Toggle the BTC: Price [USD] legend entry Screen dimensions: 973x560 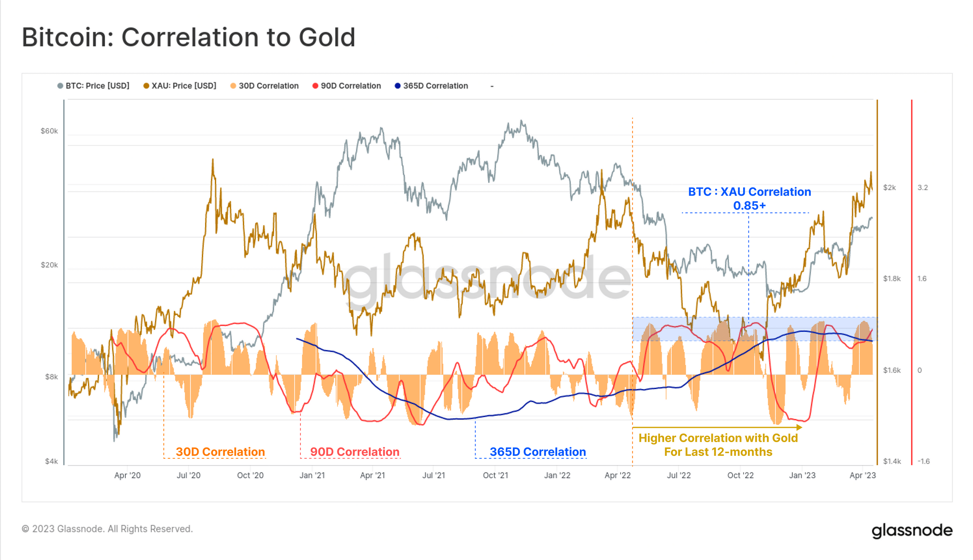click(93, 86)
